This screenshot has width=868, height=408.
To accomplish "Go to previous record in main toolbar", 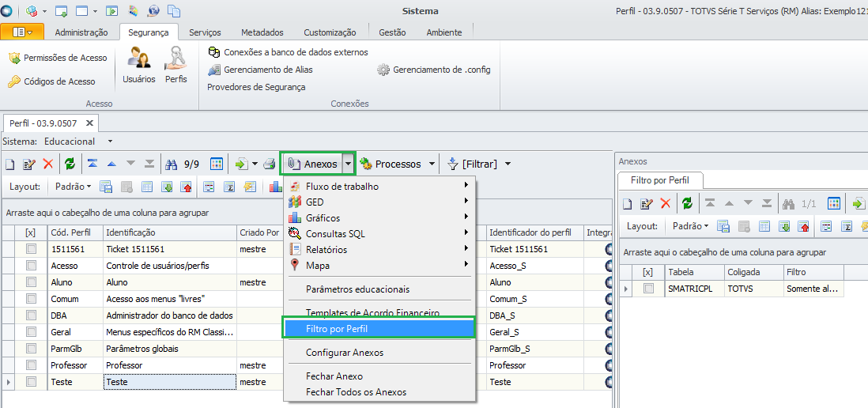I will tap(111, 164).
